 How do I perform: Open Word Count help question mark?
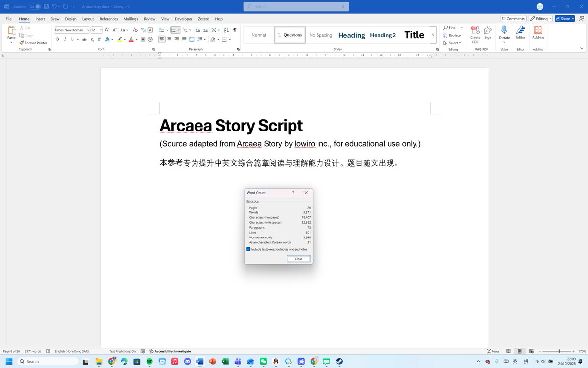[x=293, y=193]
